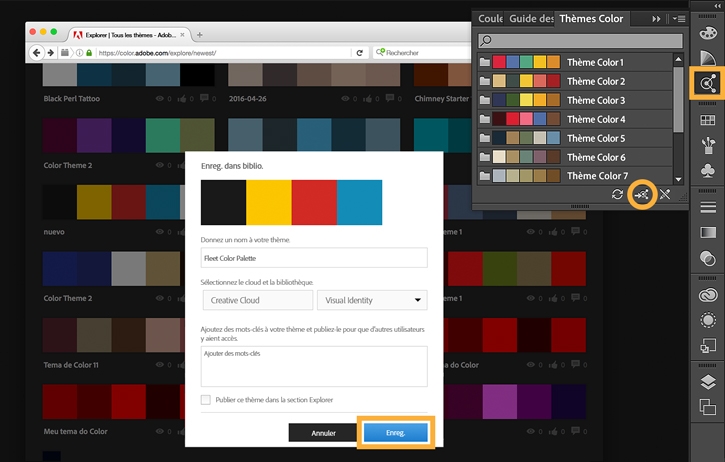The height and width of the screenshot is (462, 725).
Task: Click the Enreg. save button
Action: click(395, 433)
